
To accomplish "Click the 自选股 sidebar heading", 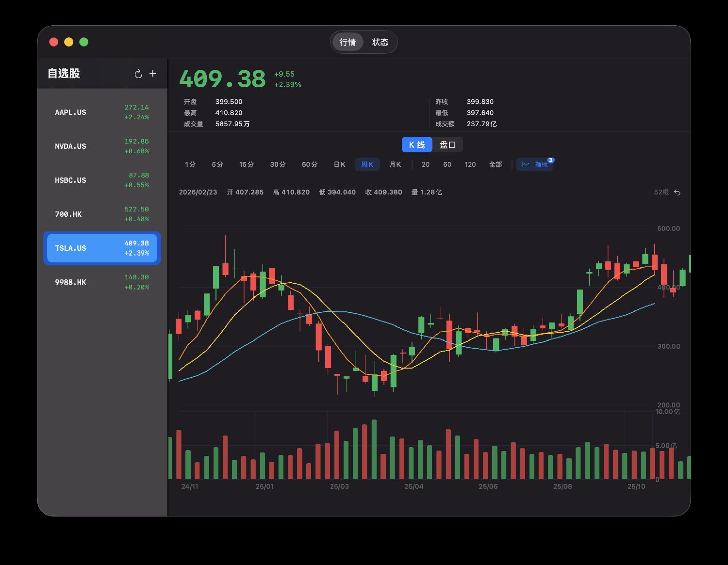I will (64, 74).
